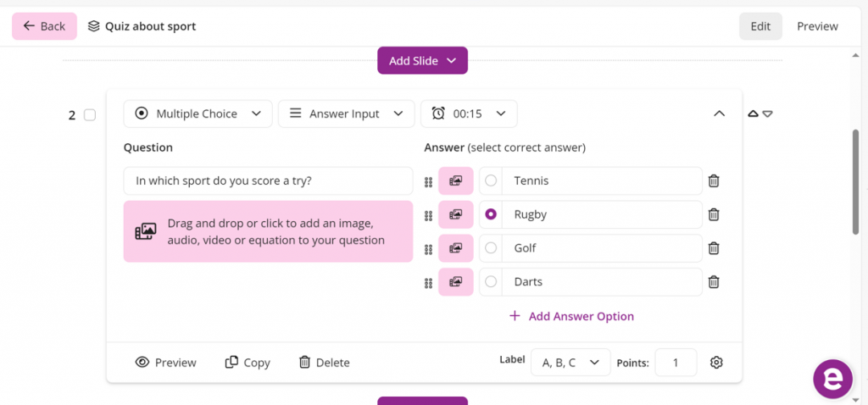
Task: Switch to the Preview tab
Action: (x=817, y=26)
